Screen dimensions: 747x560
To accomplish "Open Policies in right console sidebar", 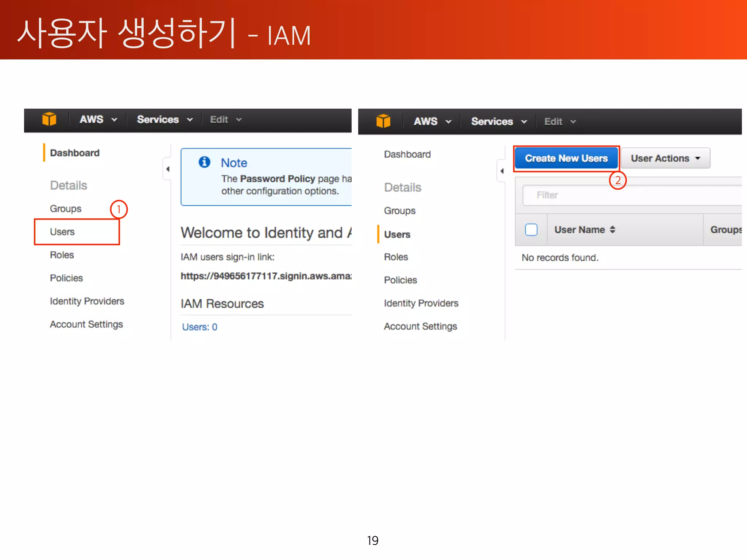I will [x=400, y=280].
